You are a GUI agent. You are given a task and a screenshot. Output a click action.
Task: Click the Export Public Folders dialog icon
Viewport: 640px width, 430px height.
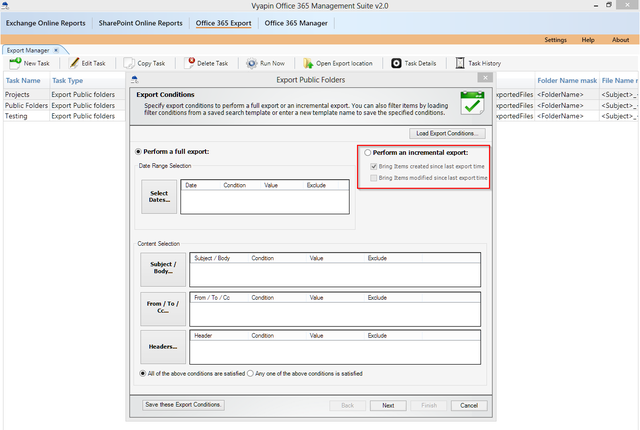pyautogui.click(x=135, y=79)
